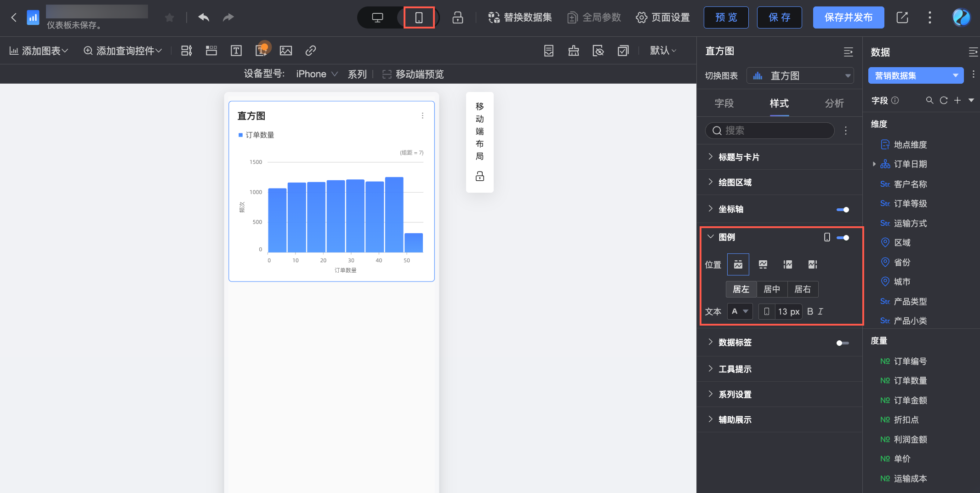Search fields with magnifier icon
Viewport: 980px width, 493px height.
(929, 100)
